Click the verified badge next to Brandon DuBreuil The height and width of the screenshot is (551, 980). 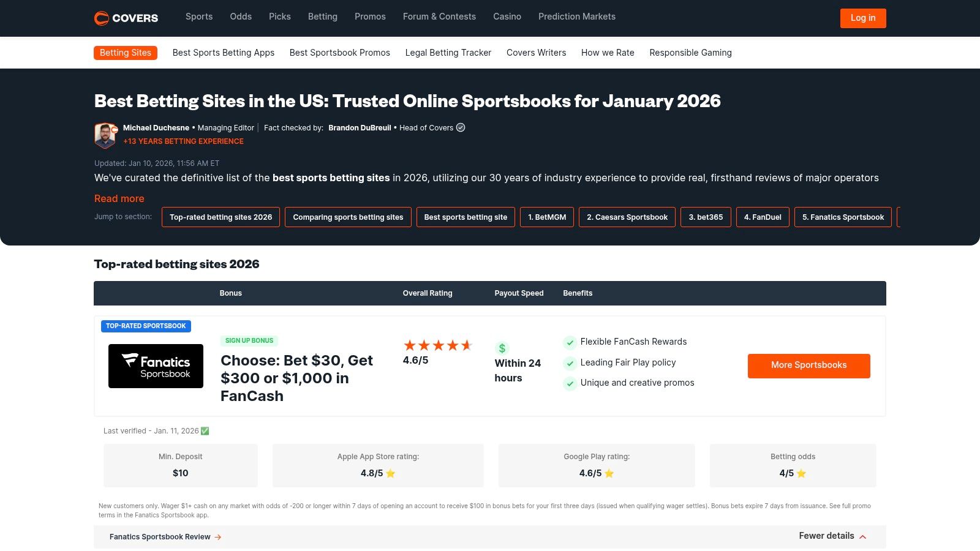(x=461, y=127)
